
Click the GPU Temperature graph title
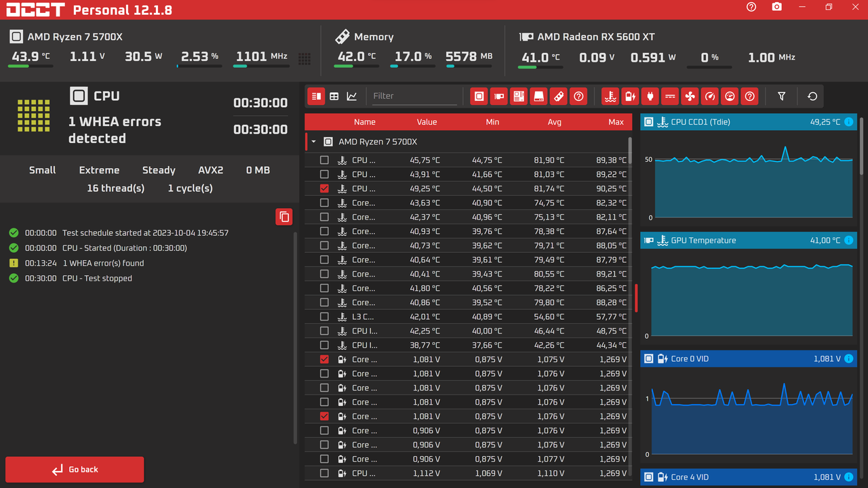pyautogui.click(x=703, y=241)
